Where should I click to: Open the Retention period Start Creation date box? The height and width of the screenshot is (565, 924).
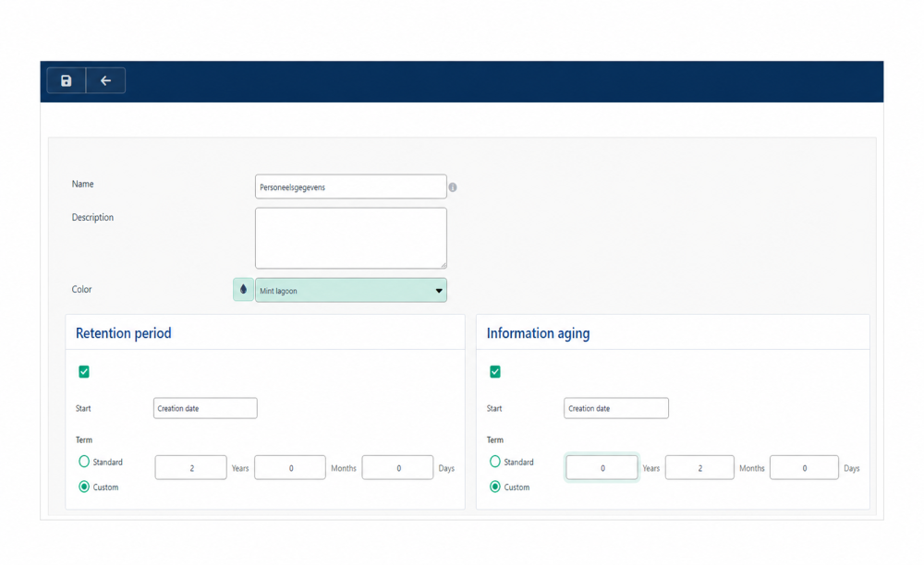(x=205, y=408)
